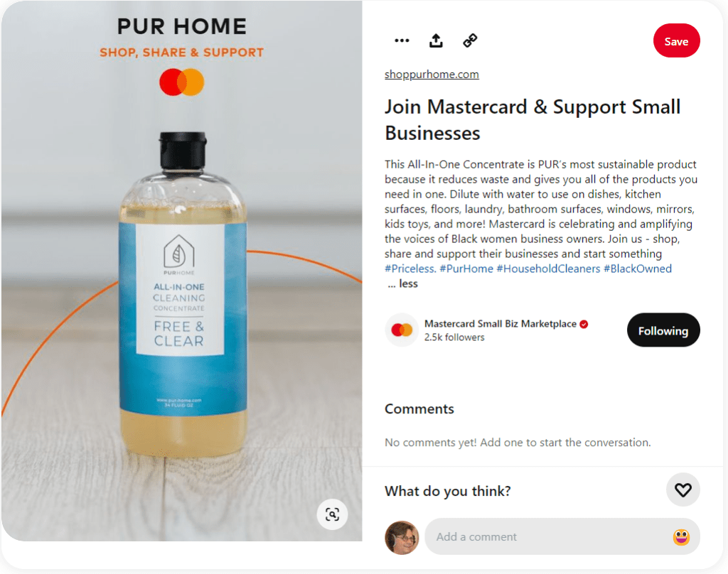Open the #BlackOwned hashtag
The width and height of the screenshot is (728, 574).
pyautogui.click(x=638, y=269)
